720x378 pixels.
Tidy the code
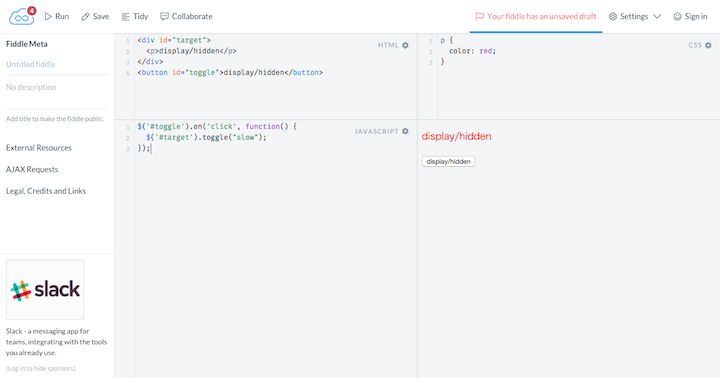tap(135, 17)
